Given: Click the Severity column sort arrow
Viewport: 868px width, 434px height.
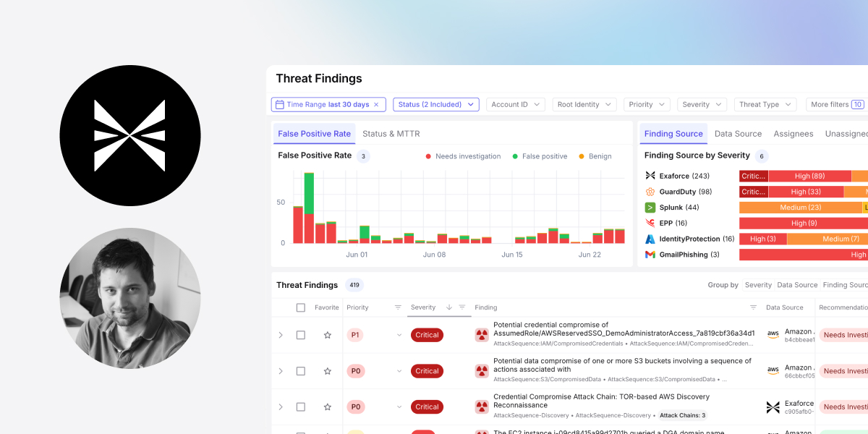Looking at the screenshot, I should click(449, 307).
